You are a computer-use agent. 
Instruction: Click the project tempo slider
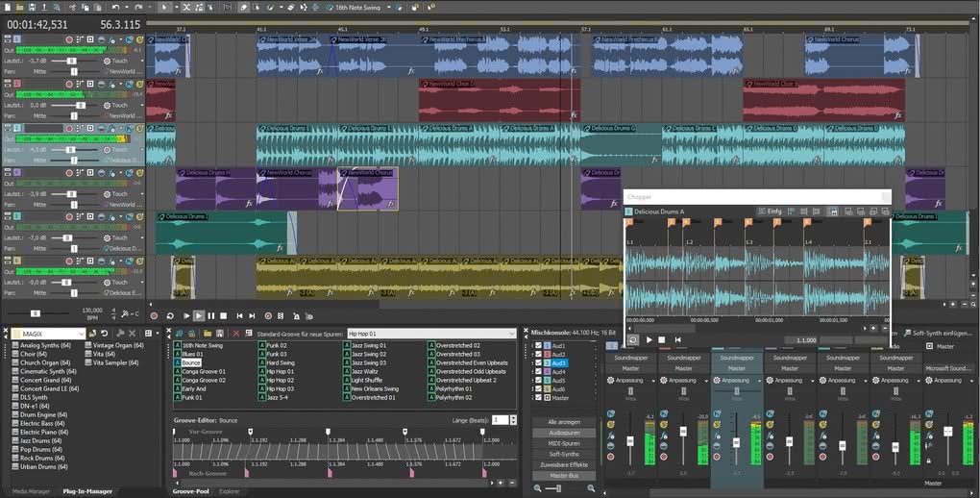pyautogui.click(x=36, y=313)
